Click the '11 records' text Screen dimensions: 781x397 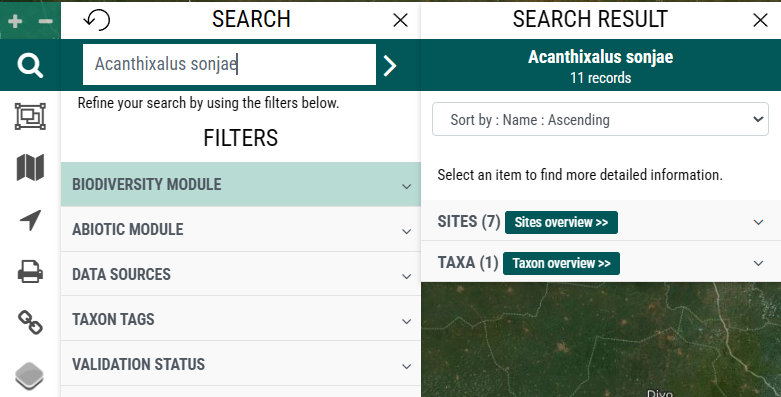[x=601, y=78]
